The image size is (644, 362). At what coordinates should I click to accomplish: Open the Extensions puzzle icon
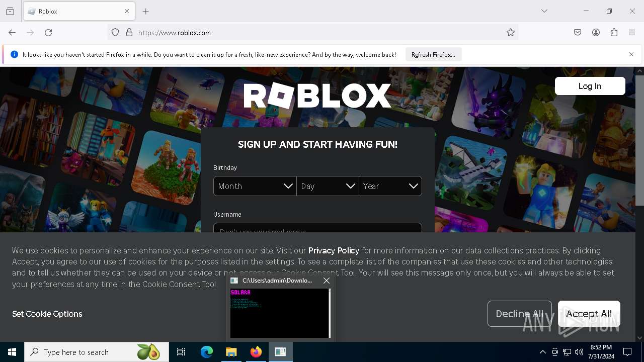pyautogui.click(x=614, y=33)
